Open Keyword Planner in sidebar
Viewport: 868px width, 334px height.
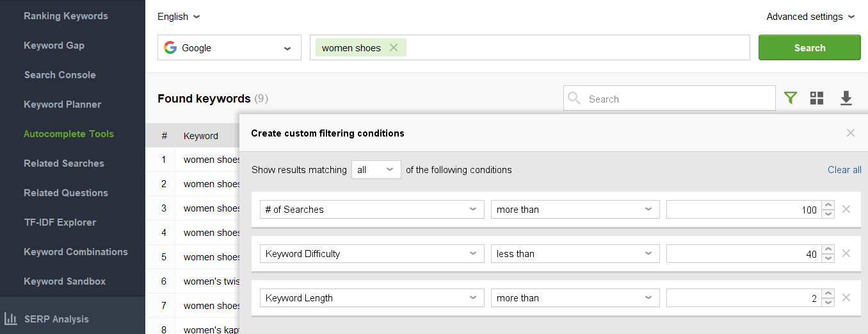point(62,104)
